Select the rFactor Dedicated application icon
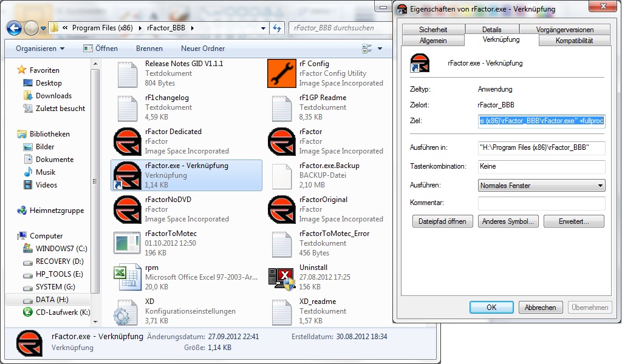 click(127, 141)
